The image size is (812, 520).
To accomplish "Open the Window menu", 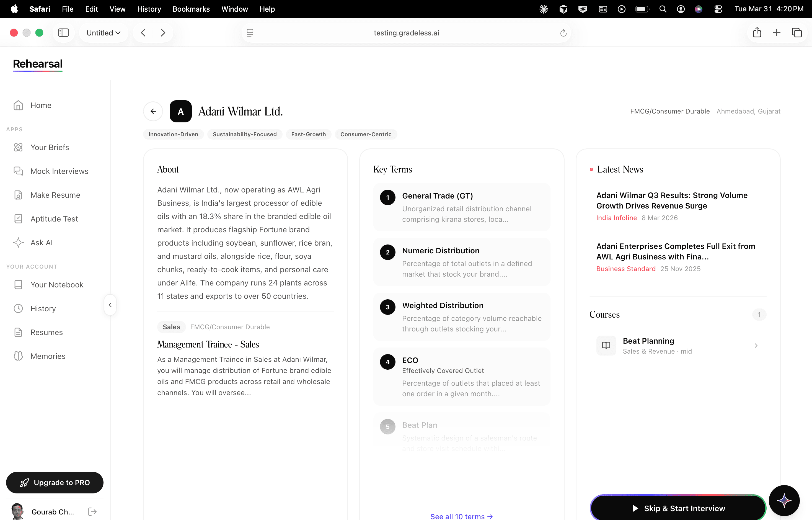I will (235, 9).
